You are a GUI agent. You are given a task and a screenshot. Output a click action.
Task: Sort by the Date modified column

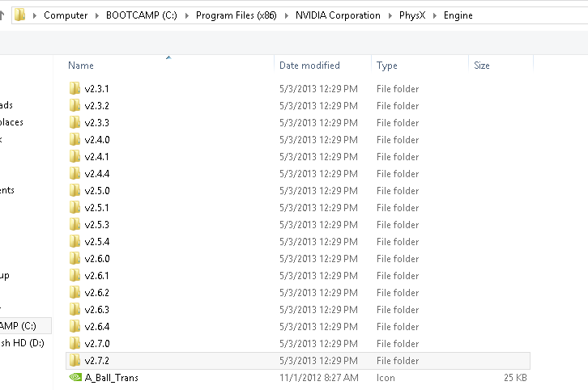pos(309,66)
